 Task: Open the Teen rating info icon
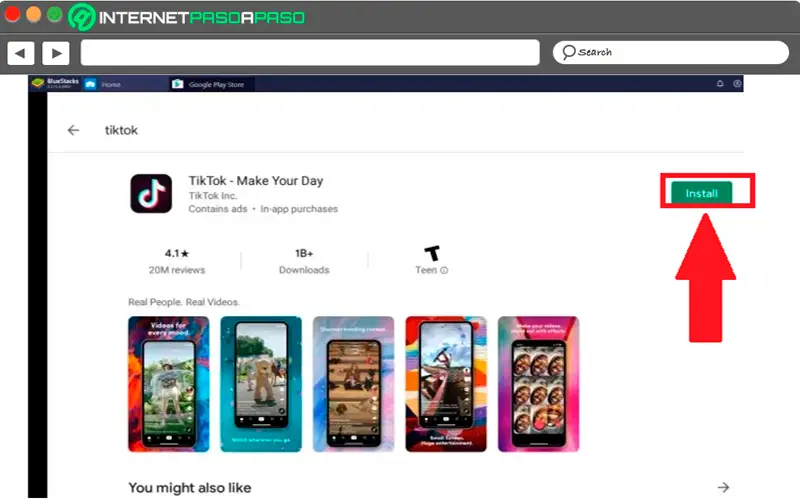(444, 270)
